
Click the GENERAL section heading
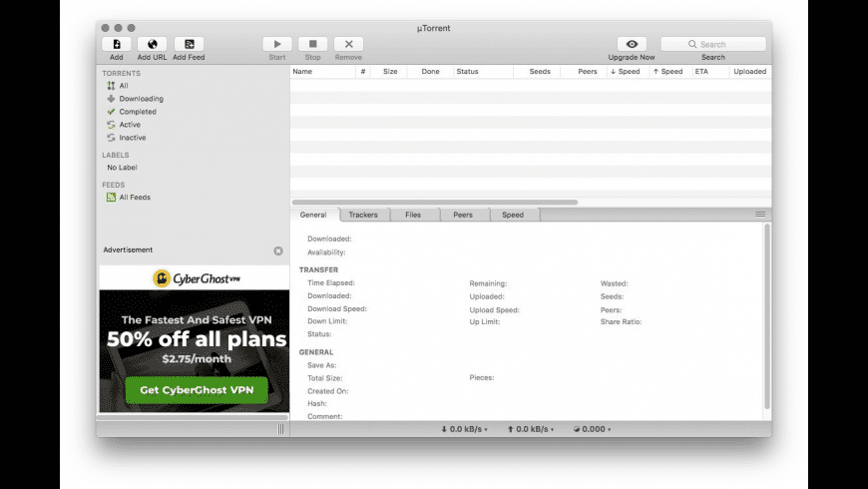(x=316, y=352)
